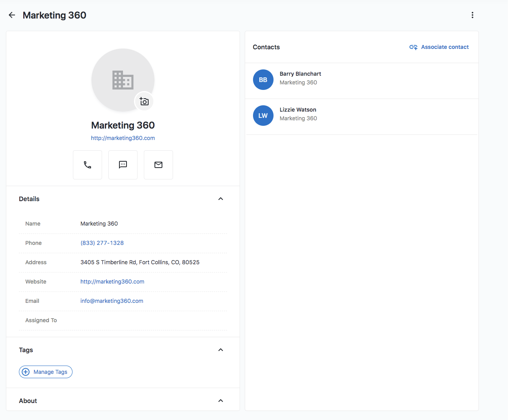Viewport: 508px width, 420px height.
Task: Compose an email via envelope icon
Action: pyautogui.click(x=158, y=165)
